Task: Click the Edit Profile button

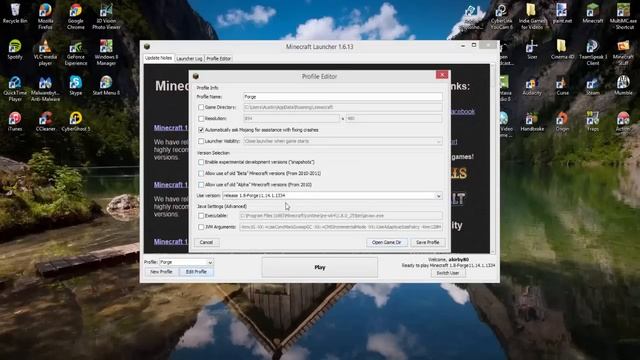Action: click(x=196, y=272)
